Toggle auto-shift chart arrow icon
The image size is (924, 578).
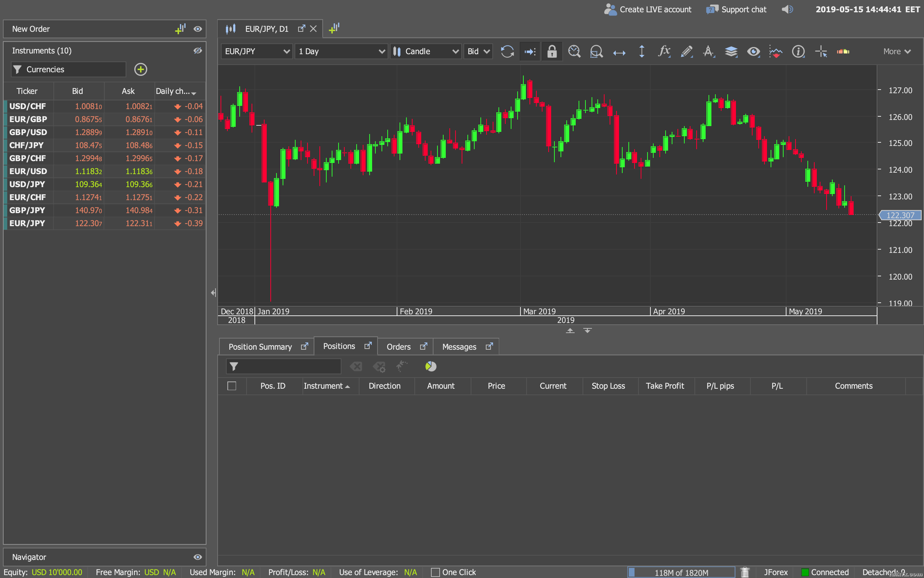pos(530,51)
